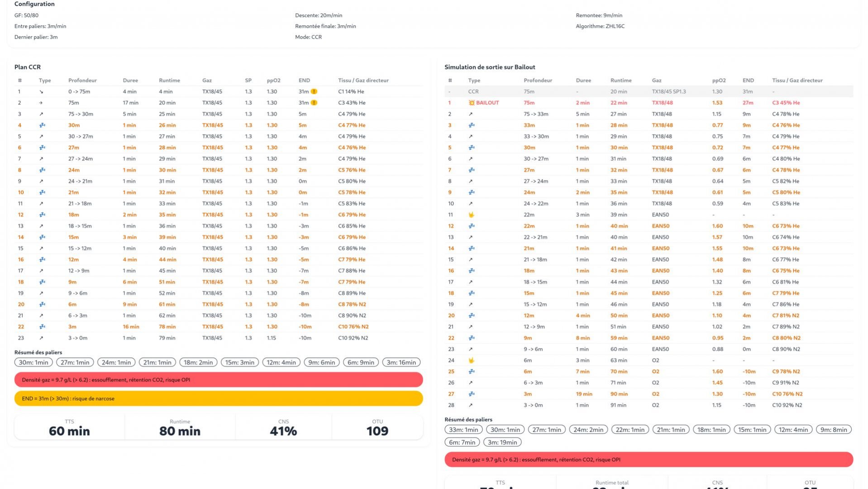
Task: Click the gas switch hand icon at 22m
Action: [x=471, y=215]
